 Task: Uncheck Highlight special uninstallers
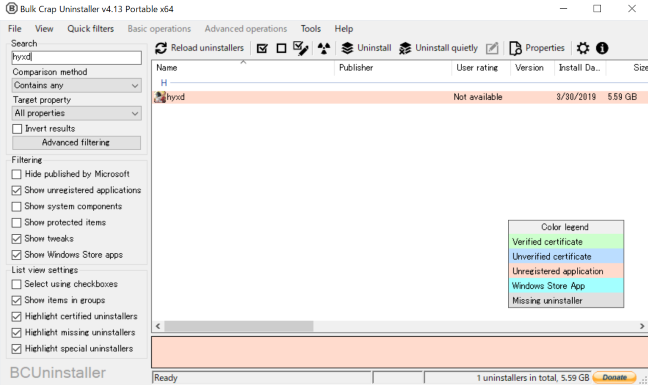coord(17,349)
